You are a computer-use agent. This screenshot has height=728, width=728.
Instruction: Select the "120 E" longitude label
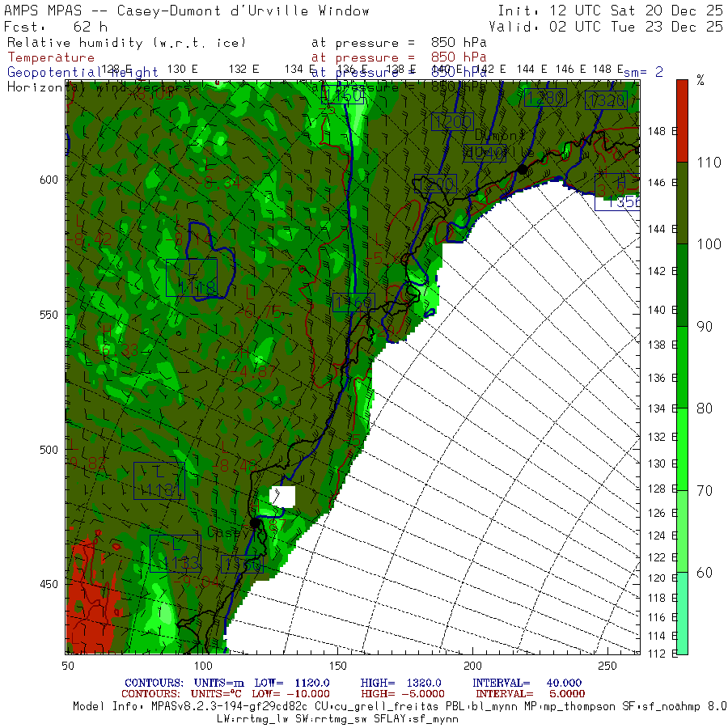tap(662, 578)
